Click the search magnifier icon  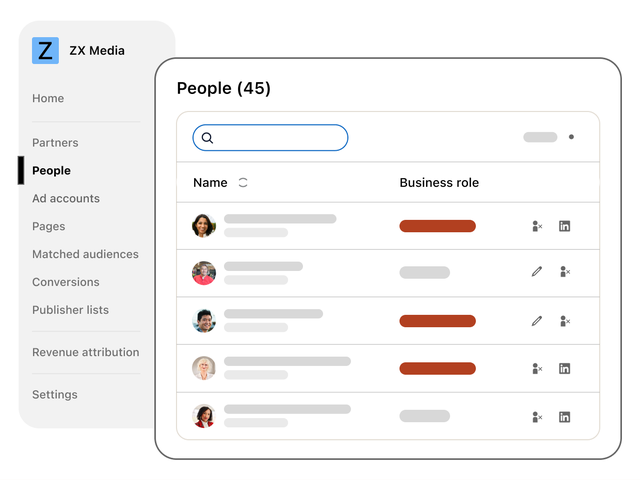tap(207, 138)
